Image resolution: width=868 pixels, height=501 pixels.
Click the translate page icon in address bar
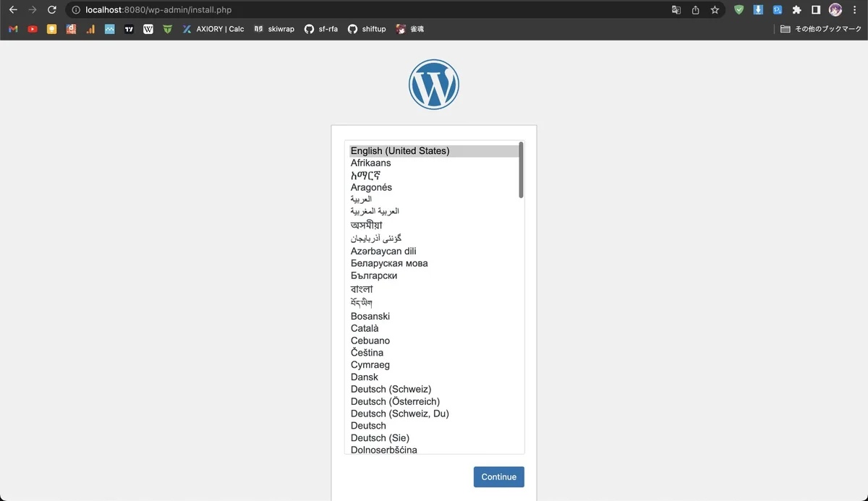tap(676, 10)
